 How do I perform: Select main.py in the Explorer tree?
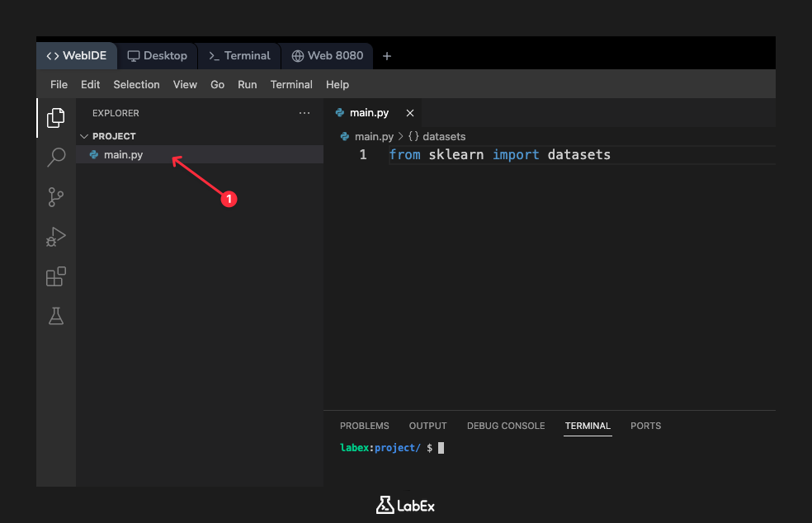coord(122,154)
